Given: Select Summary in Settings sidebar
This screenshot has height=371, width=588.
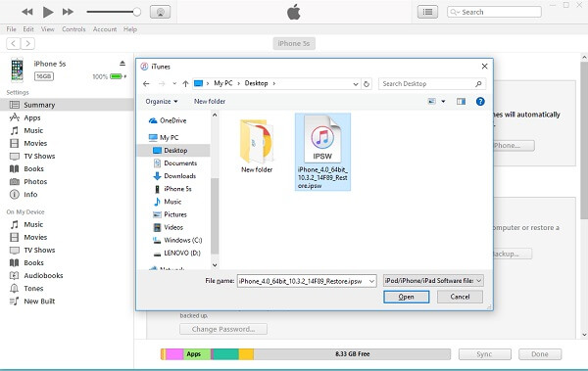Looking at the screenshot, I should point(67,105).
